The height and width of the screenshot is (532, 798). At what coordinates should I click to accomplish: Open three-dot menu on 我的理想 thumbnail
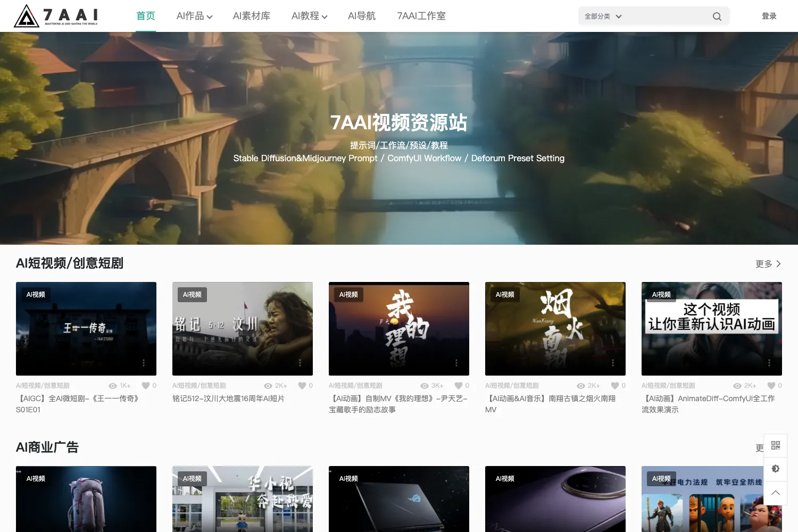(456, 363)
